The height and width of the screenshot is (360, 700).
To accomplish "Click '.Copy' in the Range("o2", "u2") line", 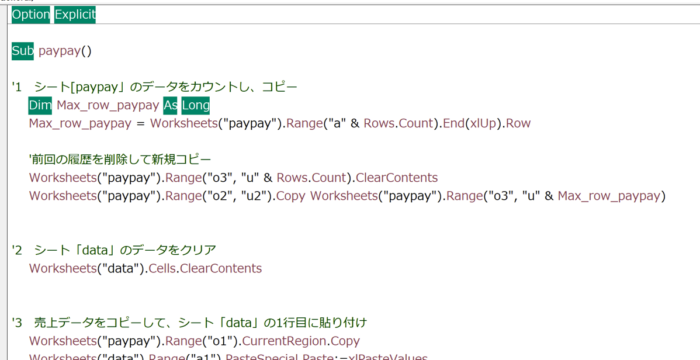I will click(289, 196).
